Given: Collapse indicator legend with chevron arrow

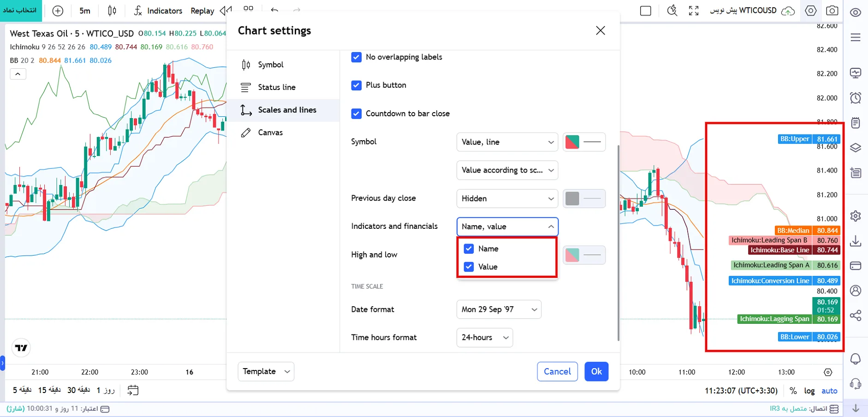Looking at the screenshot, I should pos(18,74).
